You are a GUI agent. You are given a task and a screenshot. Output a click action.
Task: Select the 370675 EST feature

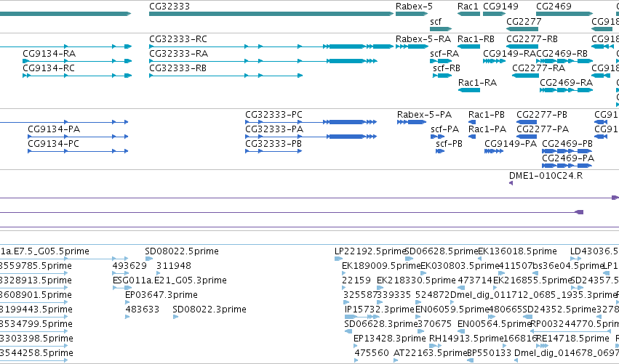tap(421, 331)
